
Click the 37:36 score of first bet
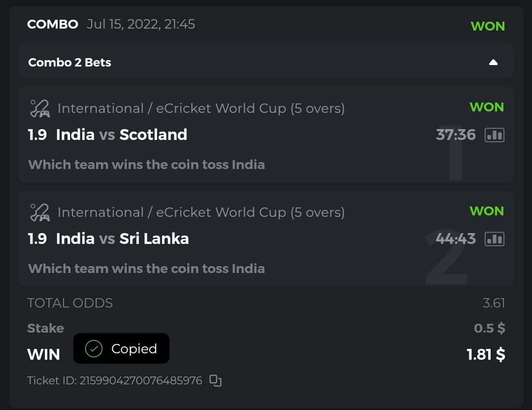[456, 135]
